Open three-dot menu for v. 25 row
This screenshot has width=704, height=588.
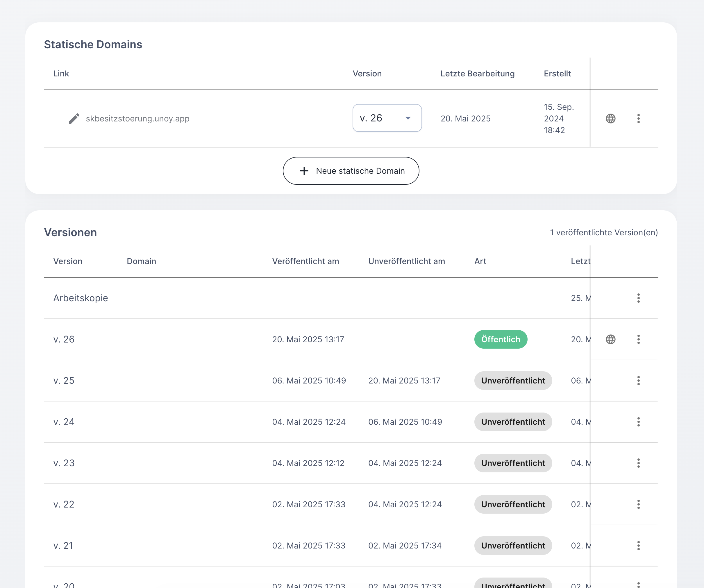click(x=638, y=381)
